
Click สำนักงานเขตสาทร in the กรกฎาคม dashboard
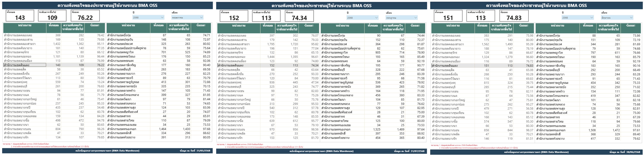coord(333,117)
